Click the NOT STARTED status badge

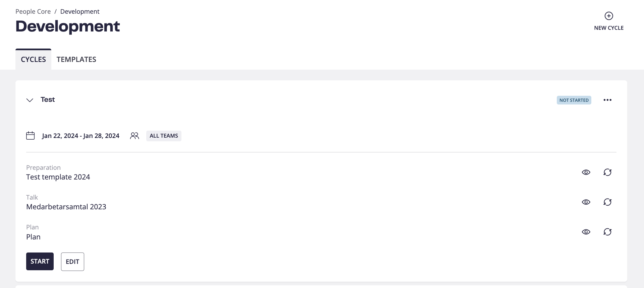click(574, 100)
